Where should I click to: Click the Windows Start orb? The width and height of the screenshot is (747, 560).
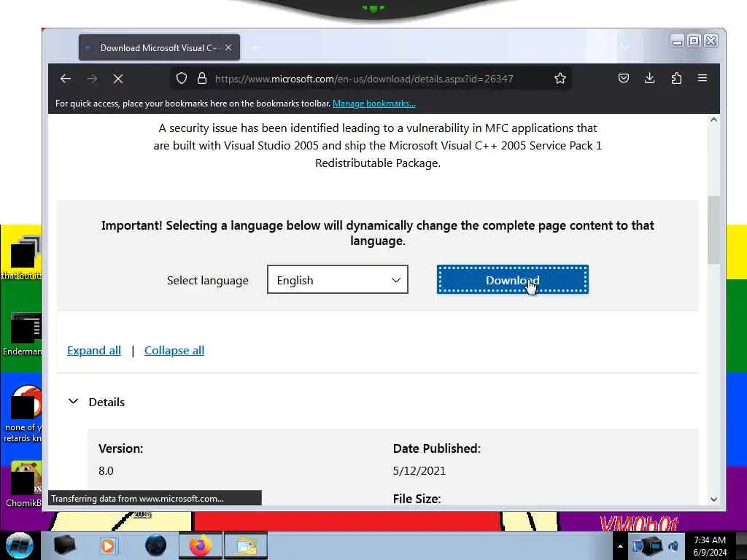19,545
